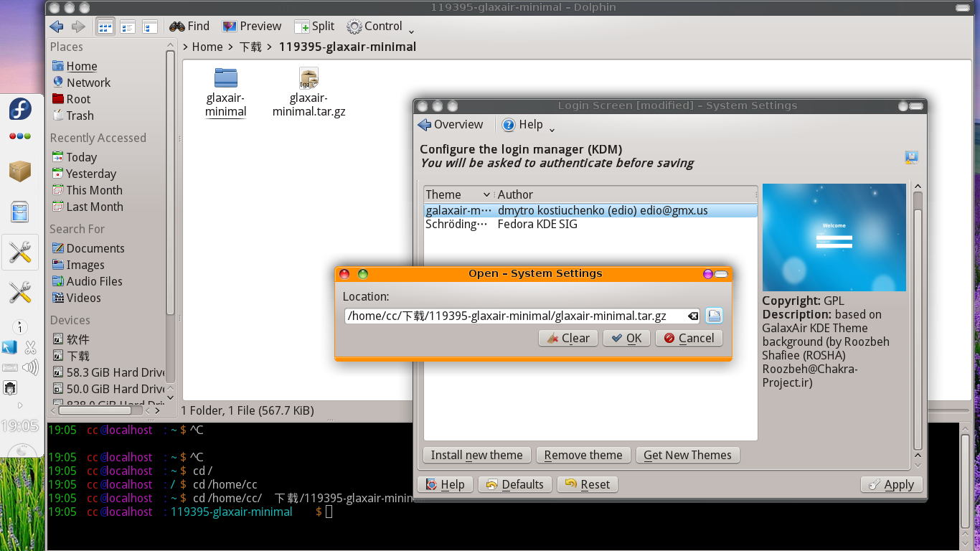The height and width of the screenshot is (551, 980).
Task: Open Help menu in System Settings toolbar
Action: (x=522, y=125)
